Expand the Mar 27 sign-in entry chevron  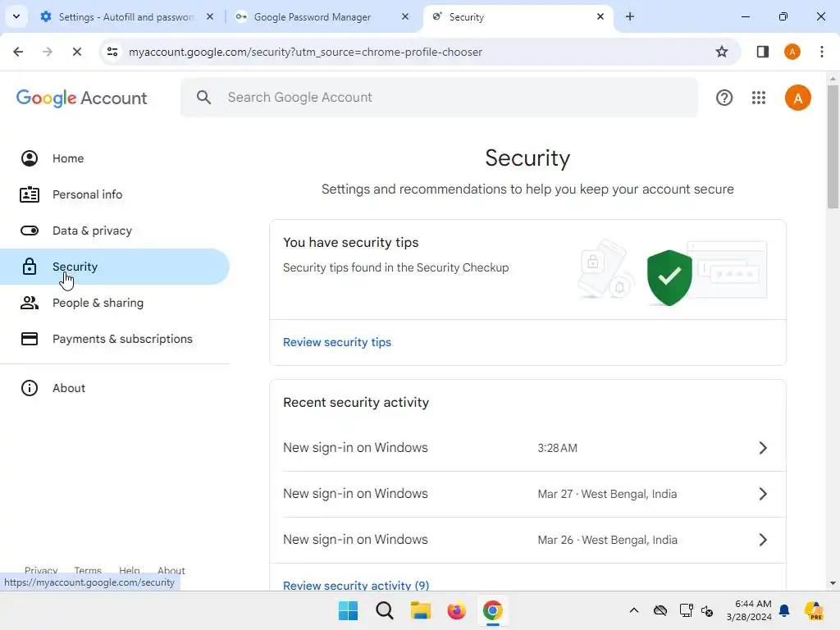(763, 494)
